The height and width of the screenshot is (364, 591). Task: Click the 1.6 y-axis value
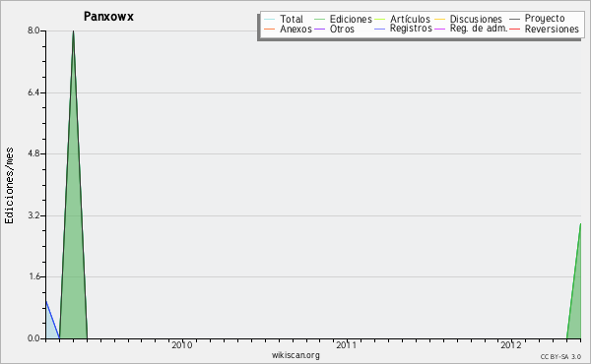click(34, 277)
